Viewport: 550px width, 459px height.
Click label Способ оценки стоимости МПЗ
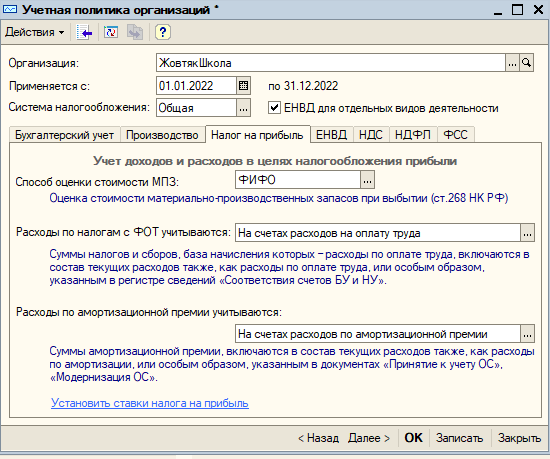tap(97, 182)
